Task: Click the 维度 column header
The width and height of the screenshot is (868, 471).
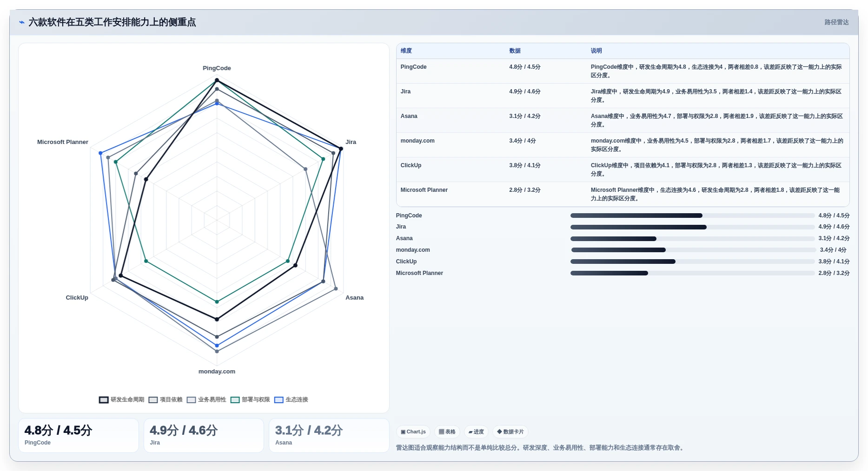Action: coord(406,51)
